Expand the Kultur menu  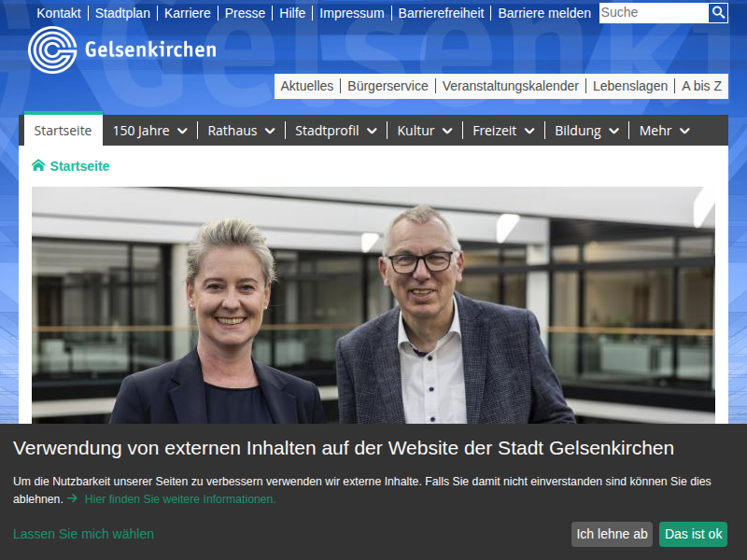[425, 131]
